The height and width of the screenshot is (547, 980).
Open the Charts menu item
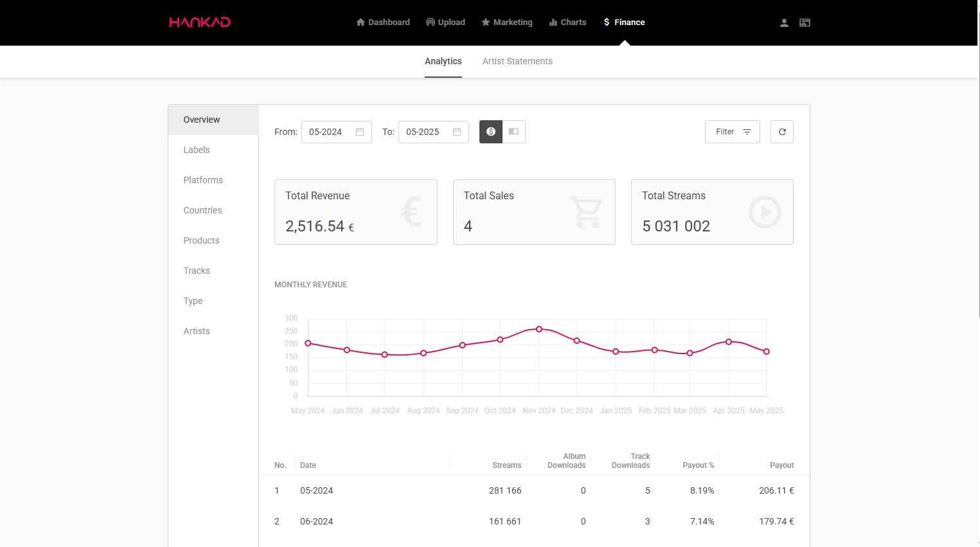(x=567, y=22)
